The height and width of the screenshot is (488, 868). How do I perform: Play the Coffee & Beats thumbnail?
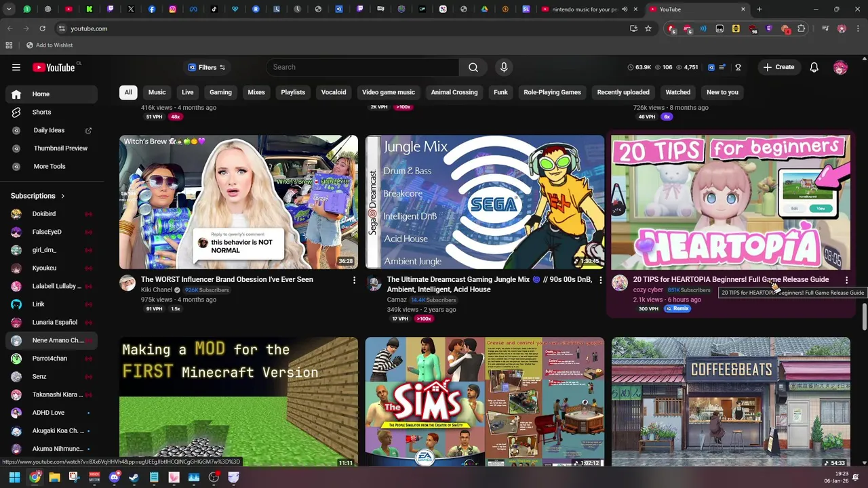pyautogui.click(x=730, y=402)
